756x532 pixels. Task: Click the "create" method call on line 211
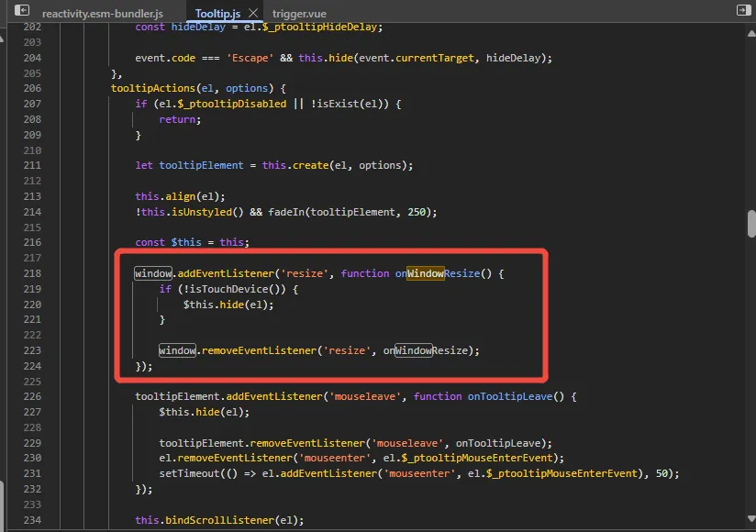coord(310,165)
